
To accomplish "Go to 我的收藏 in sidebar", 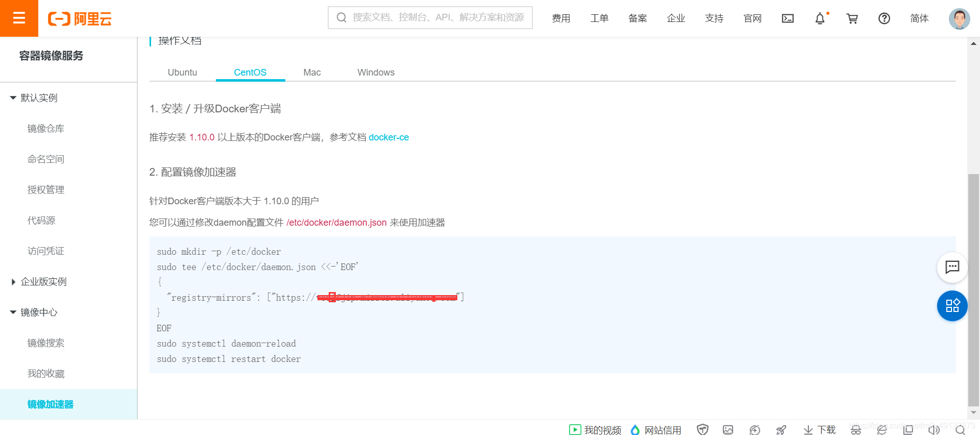I will pos(46,374).
